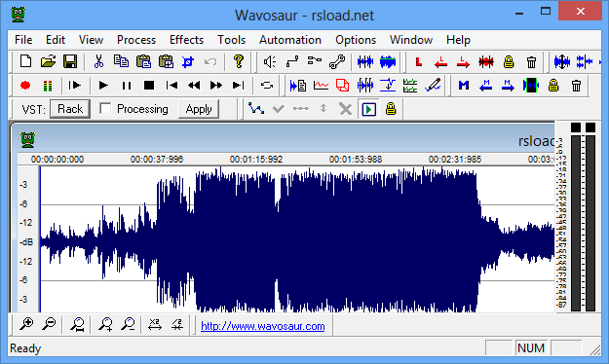Zoom in with the magnifier plus icon
The width and height of the screenshot is (609, 364).
(26, 324)
